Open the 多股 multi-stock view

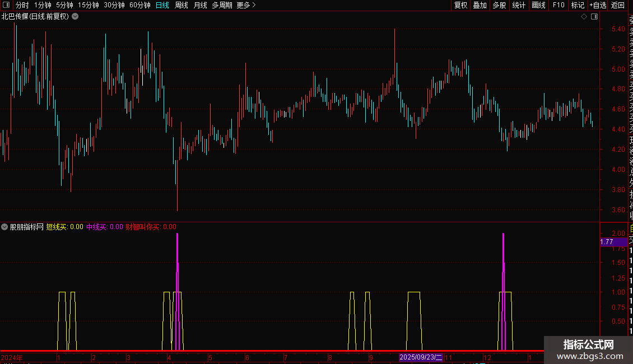(499, 5)
